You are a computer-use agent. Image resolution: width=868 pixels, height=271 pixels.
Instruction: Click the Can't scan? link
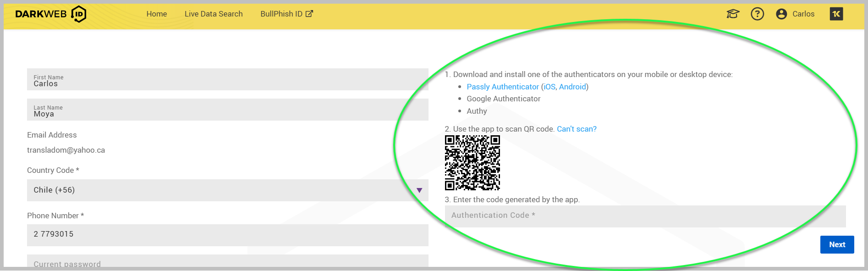click(x=577, y=129)
